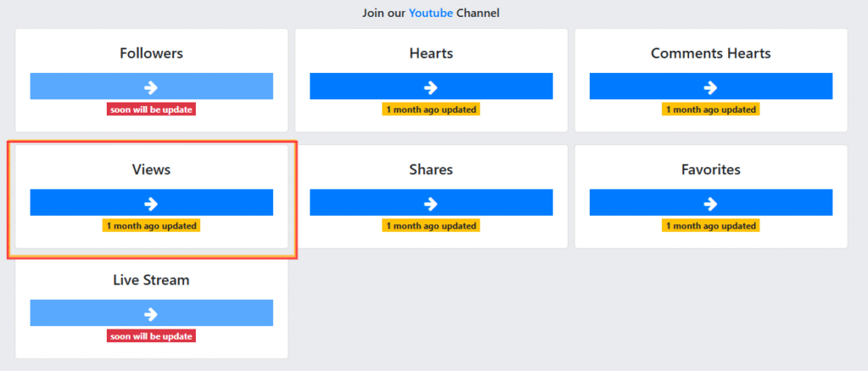Click the Comments Hearts heading
The height and width of the screenshot is (371, 868).
point(710,53)
